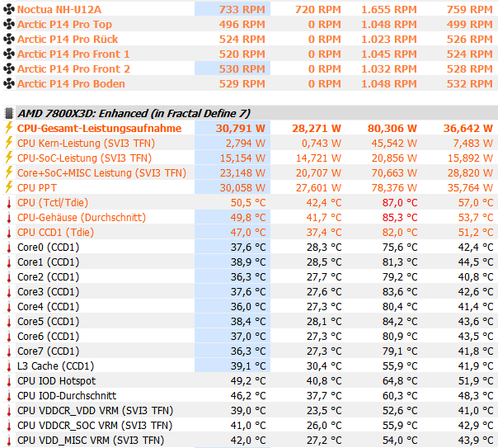Image resolution: width=498 pixels, height=448 pixels.
Task: Click the fan icon next to Arctic P14 Pro Rück
Action: click(9, 39)
